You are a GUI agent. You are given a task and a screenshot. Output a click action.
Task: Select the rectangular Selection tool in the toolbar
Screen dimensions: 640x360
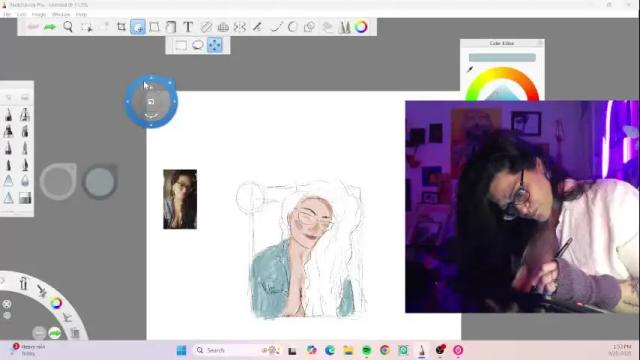tap(86, 27)
